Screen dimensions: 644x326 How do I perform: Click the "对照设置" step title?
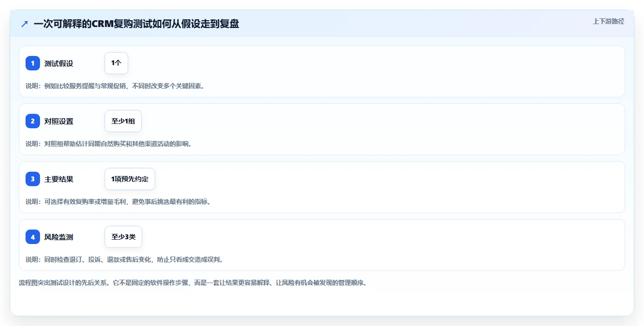(x=59, y=121)
